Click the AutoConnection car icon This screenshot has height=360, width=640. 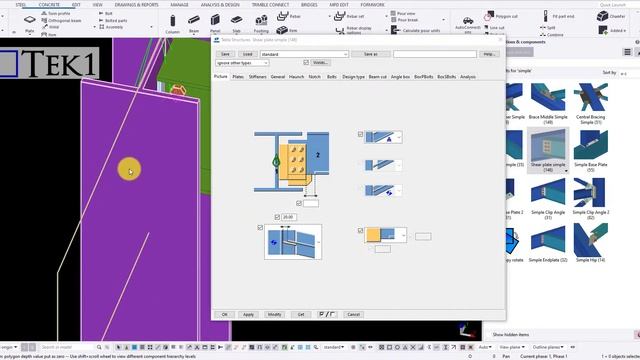tap(468, 20)
